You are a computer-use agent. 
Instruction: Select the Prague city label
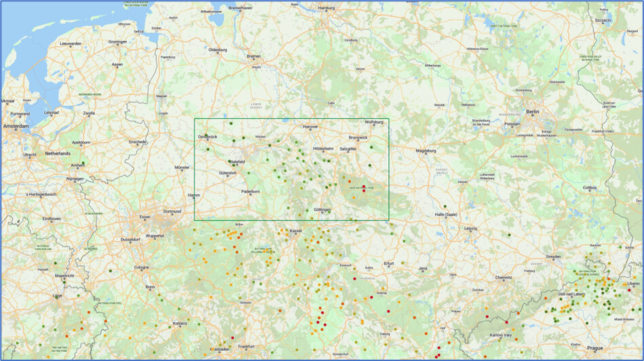[594, 348]
